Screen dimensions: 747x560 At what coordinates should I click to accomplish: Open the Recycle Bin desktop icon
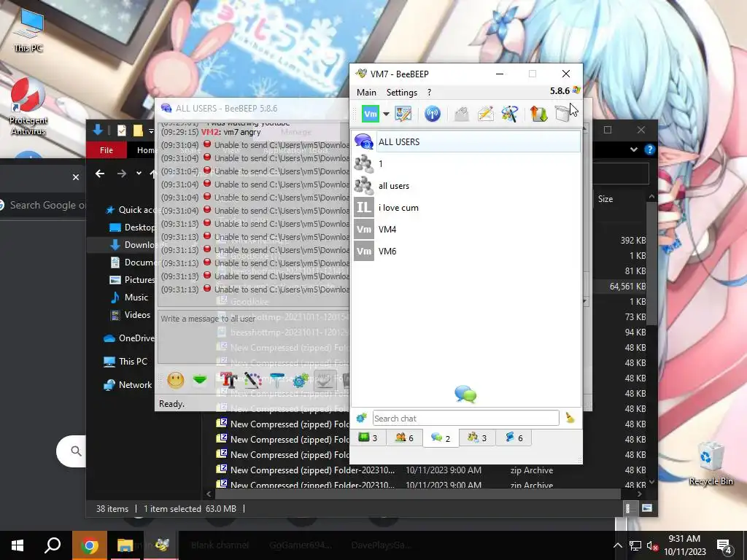click(x=711, y=464)
